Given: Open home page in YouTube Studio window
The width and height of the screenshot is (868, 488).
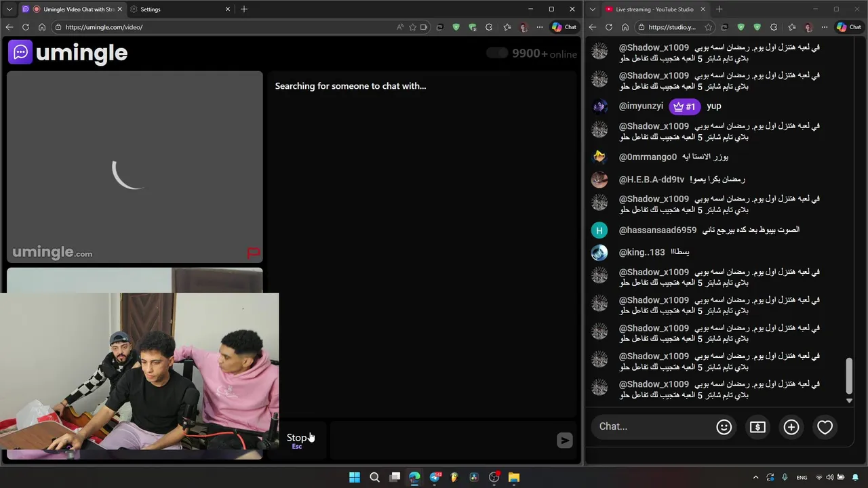Looking at the screenshot, I should (625, 27).
